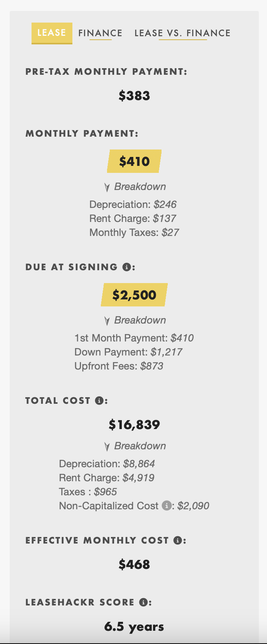
Task: Click the $383 pre-tax payment amount
Action: coord(134,95)
